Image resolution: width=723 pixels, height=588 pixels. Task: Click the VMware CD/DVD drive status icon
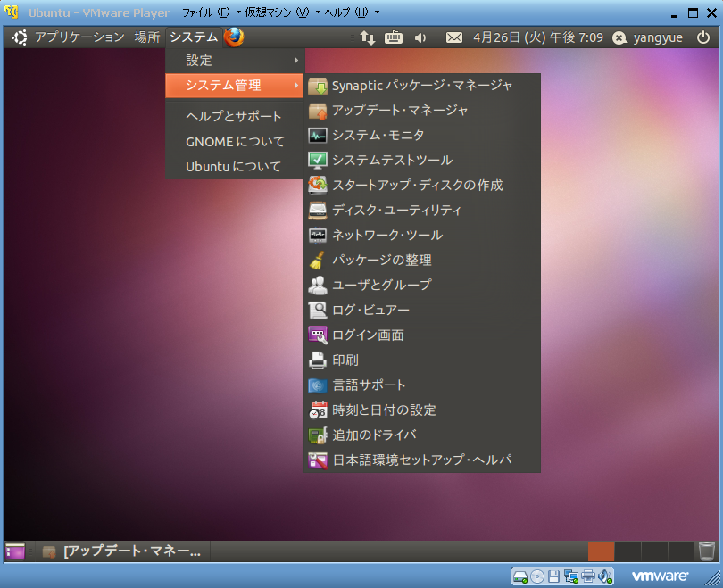[537, 576]
